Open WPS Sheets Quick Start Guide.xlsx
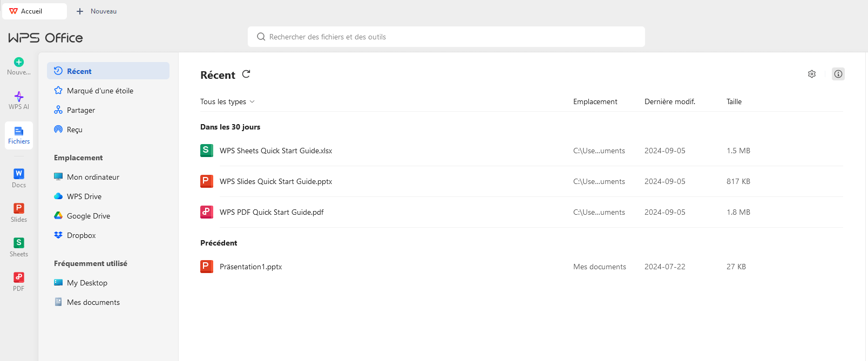 [x=275, y=151]
